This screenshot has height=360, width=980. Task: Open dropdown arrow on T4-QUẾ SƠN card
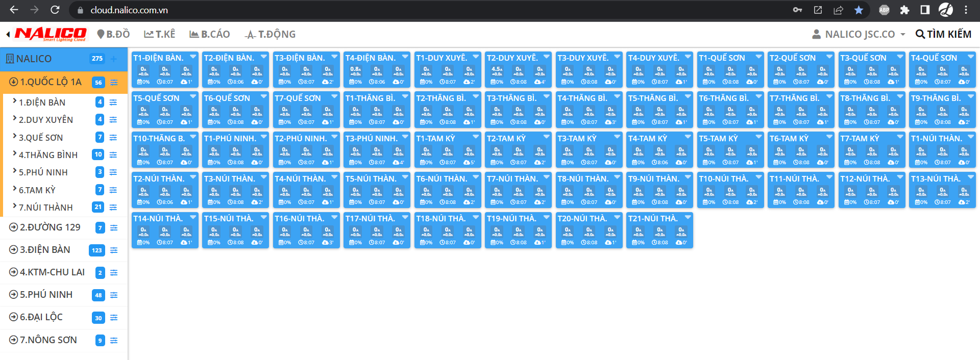[971, 57]
